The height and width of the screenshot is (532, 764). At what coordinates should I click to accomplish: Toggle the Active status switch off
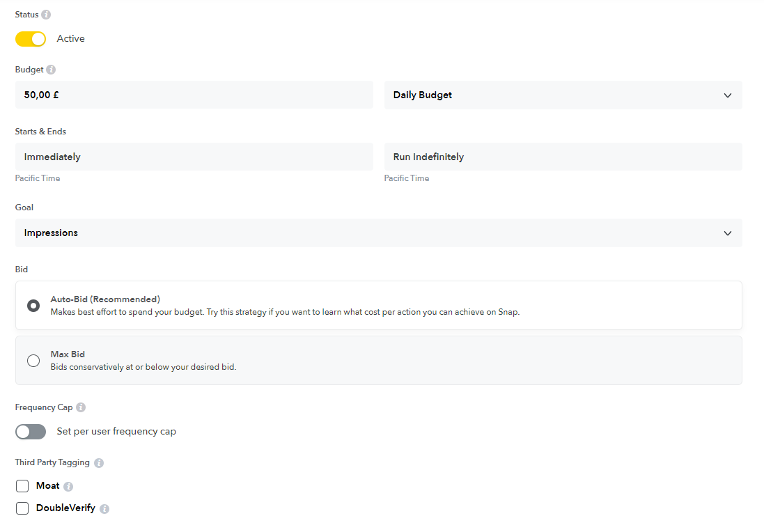31,39
